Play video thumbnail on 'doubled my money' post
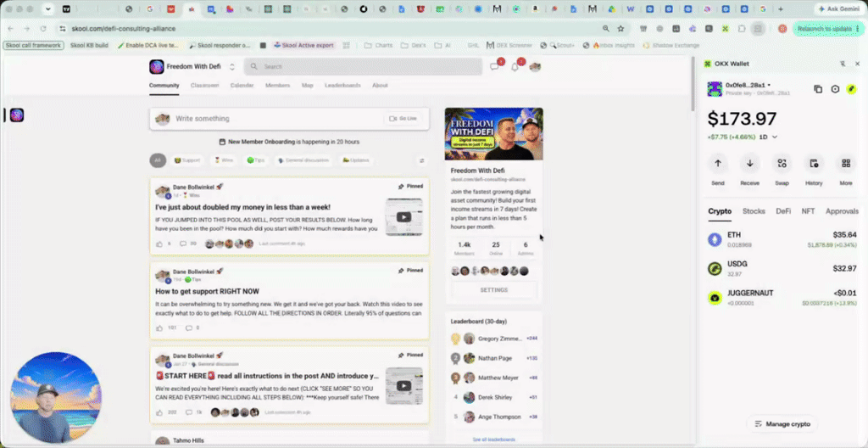Image resolution: width=868 pixels, height=448 pixels. click(404, 217)
